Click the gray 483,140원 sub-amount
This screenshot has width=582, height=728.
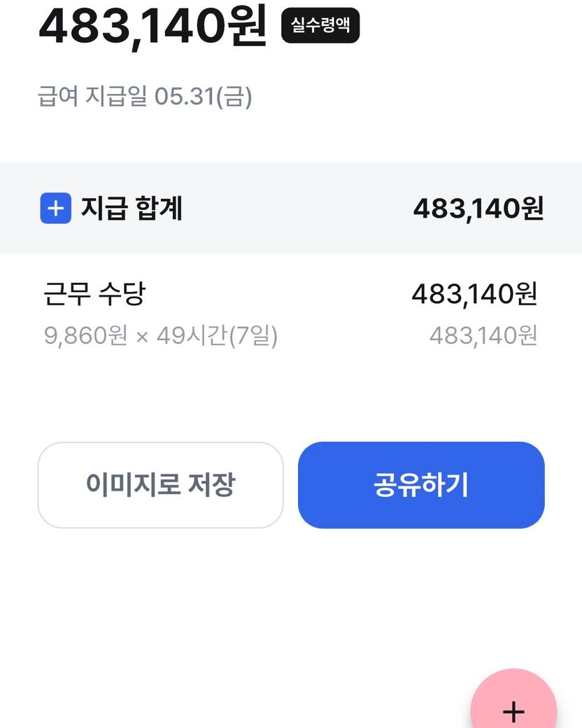point(483,336)
